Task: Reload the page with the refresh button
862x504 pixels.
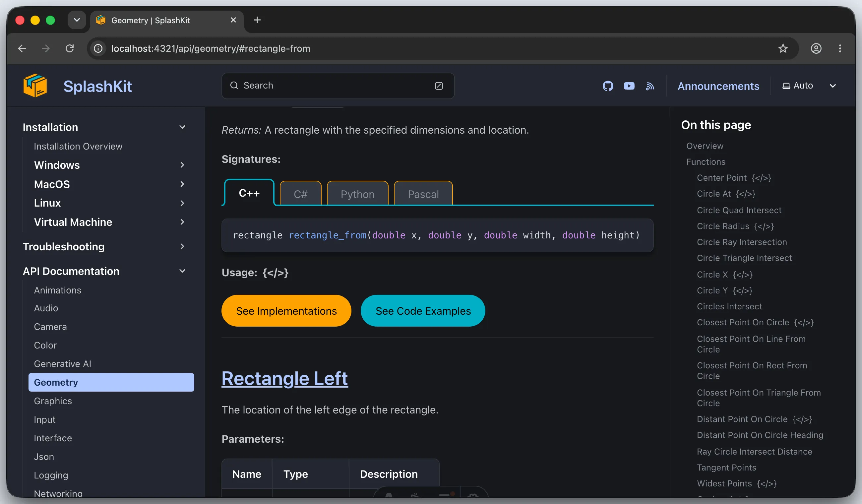Action: click(70, 48)
